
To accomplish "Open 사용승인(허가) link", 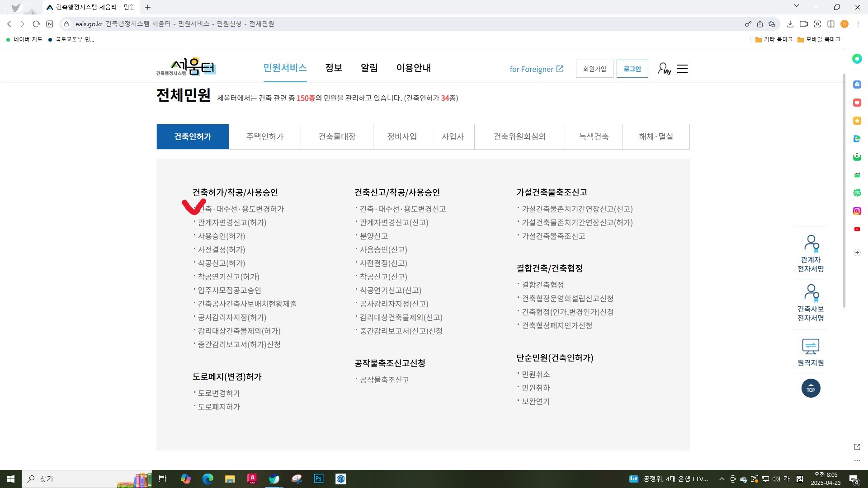I will pos(222,236).
